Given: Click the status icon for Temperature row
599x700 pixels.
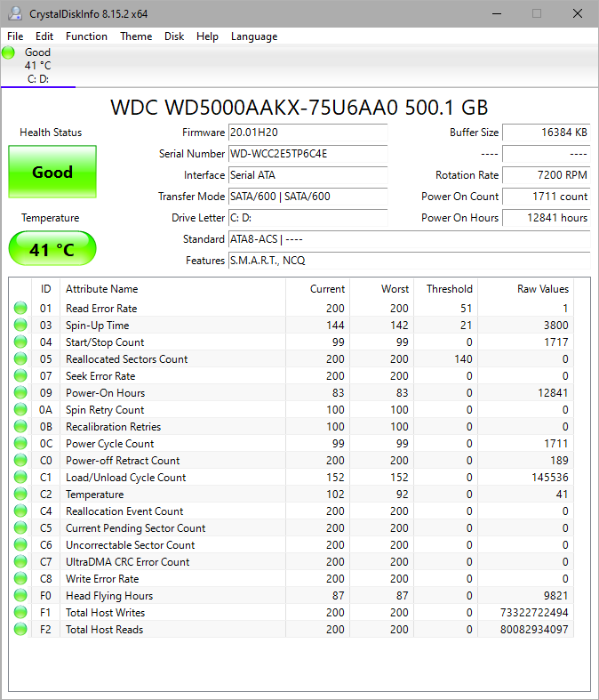Looking at the screenshot, I should click(x=20, y=494).
